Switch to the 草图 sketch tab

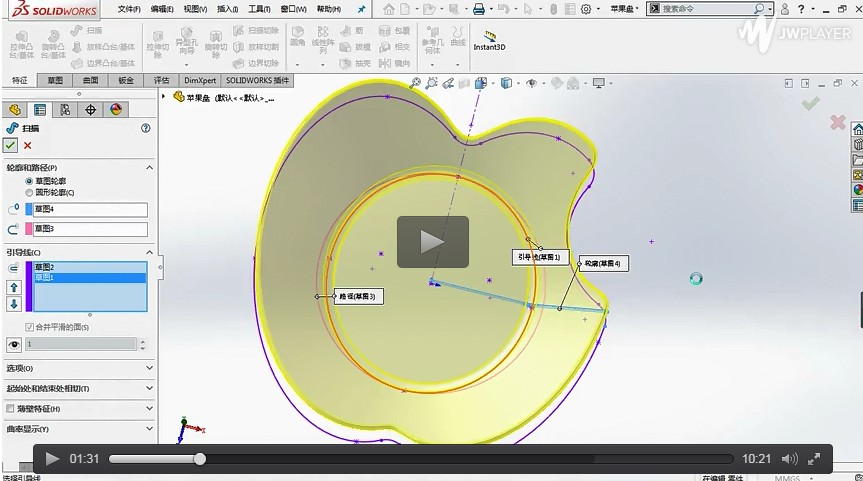pos(55,80)
